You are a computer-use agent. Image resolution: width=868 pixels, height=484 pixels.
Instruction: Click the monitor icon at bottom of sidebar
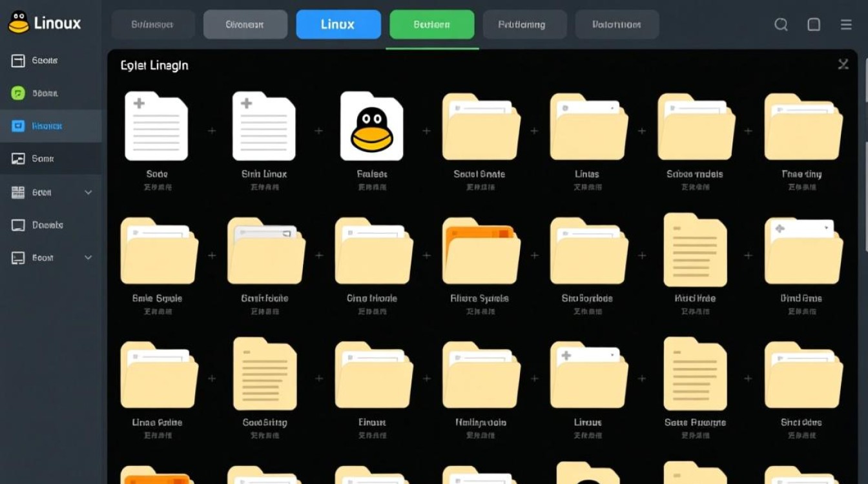pos(19,257)
